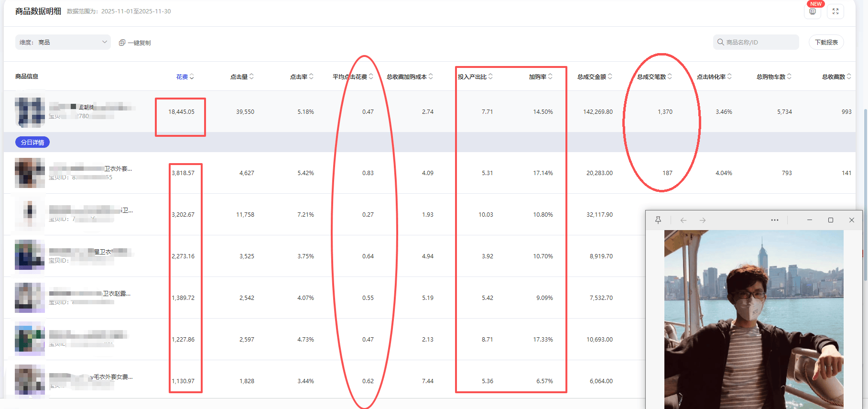
Task: Sort by 总成交金额 column arrows
Action: pyautogui.click(x=610, y=77)
